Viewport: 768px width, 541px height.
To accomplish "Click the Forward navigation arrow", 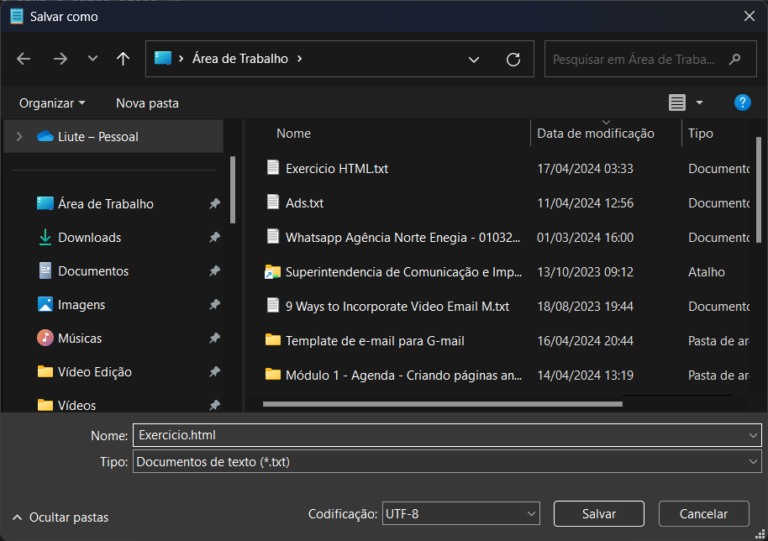I will (60, 59).
